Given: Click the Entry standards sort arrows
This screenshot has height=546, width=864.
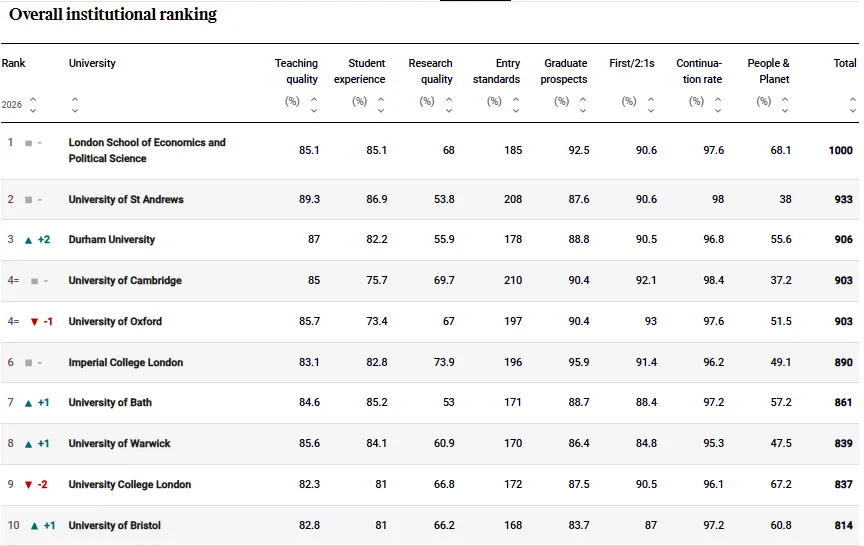Looking at the screenshot, I should pos(516,104).
